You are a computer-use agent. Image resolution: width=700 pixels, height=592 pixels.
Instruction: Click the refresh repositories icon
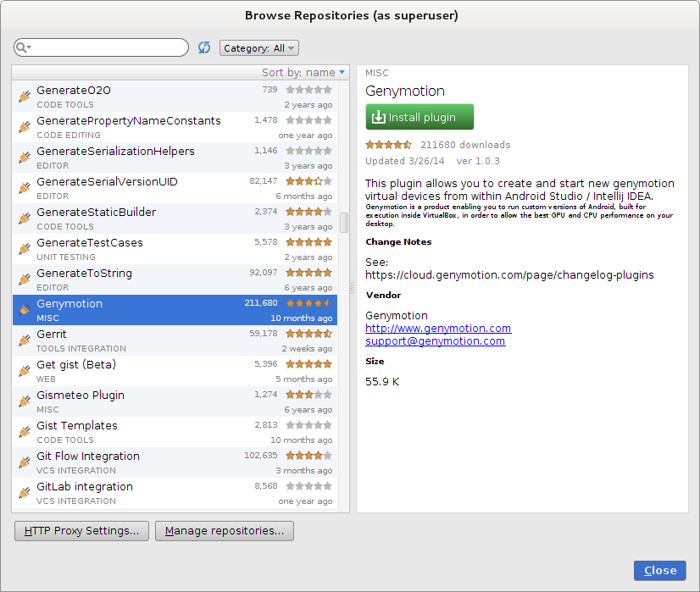[x=204, y=47]
